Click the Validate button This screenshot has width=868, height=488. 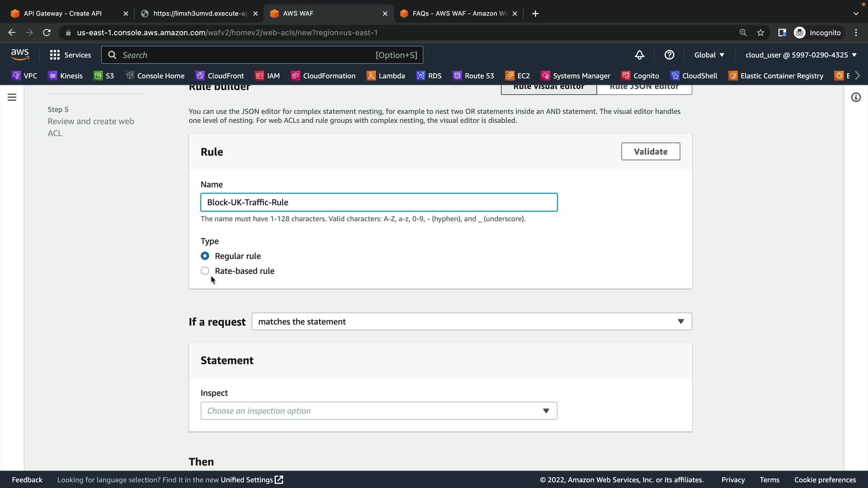click(x=650, y=152)
